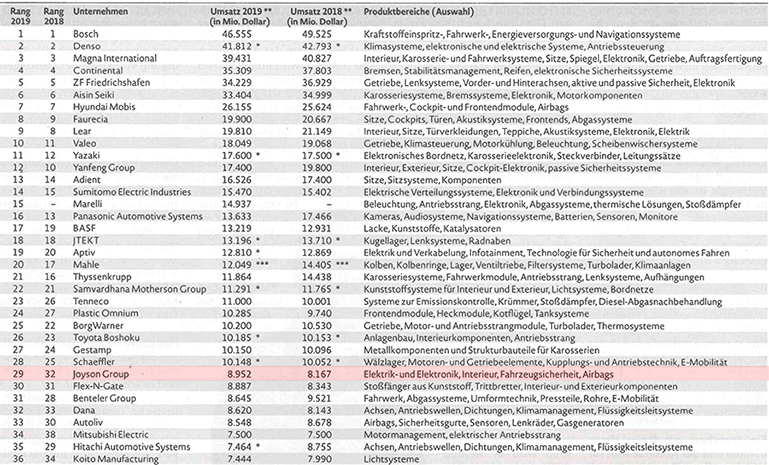Click the ZF Friedrichshafen company cell
The width and height of the screenshot is (769, 465).
(x=118, y=82)
